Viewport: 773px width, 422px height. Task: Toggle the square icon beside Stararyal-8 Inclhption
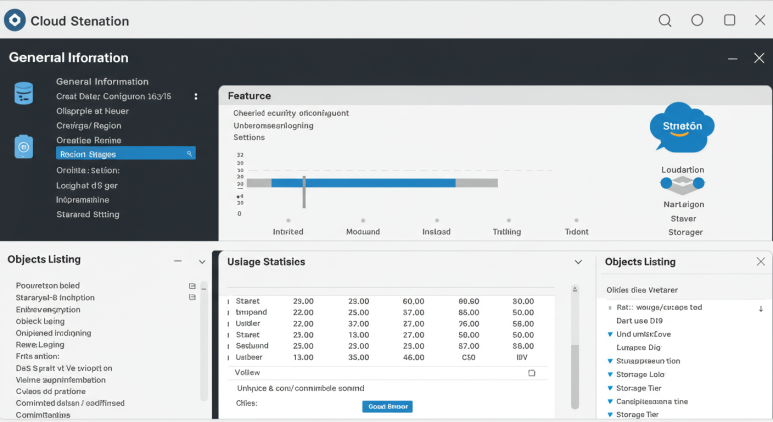point(192,297)
